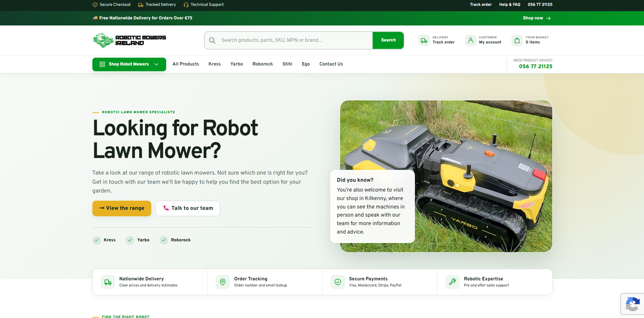Click the magnifier icon in search bar
Image resolution: width=644 pixels, height=318 pixels.
coord(213,40)
